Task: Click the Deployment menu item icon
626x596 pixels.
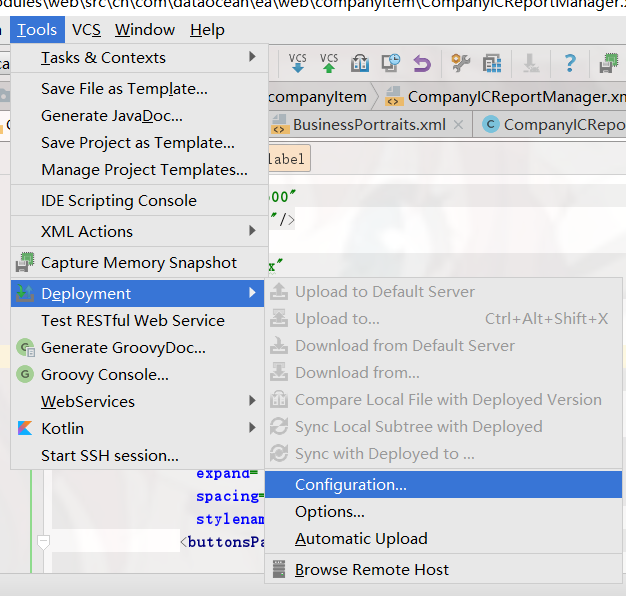Action: (x=25, y=294)
